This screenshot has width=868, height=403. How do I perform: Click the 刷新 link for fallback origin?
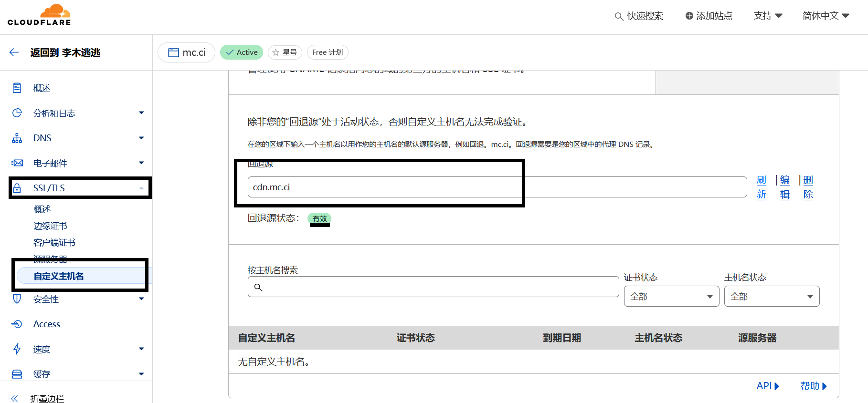click(762, 187)
